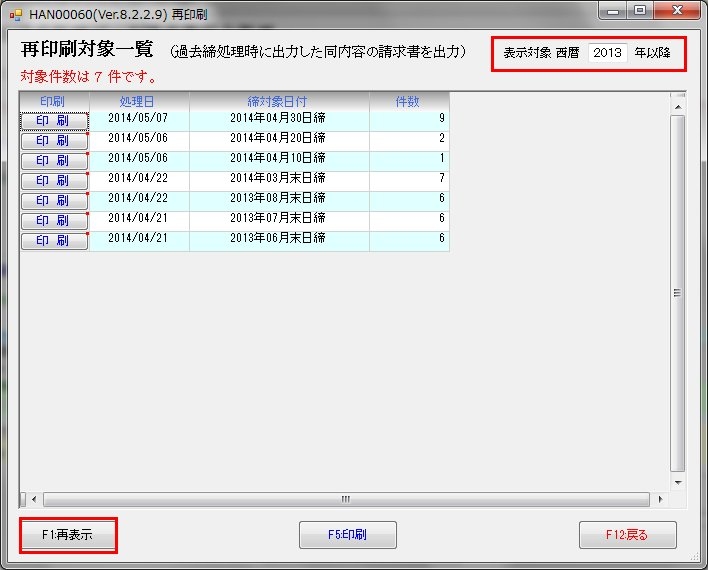Screen dimensions: 708x570
Task: Click the horizontal scrollbar left arrow
Action: tap(34, 500)
